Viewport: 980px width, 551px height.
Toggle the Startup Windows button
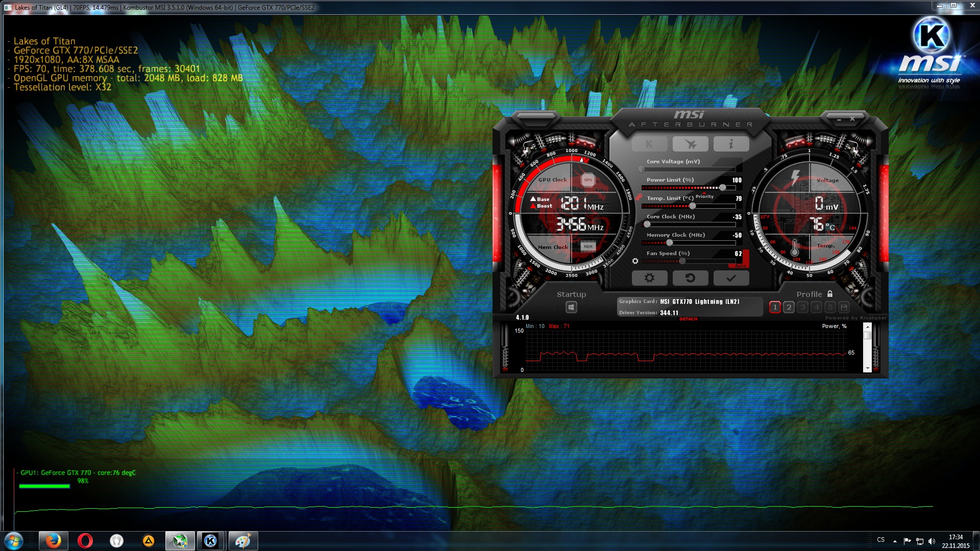pyautogui.click(x=571, y=307)
